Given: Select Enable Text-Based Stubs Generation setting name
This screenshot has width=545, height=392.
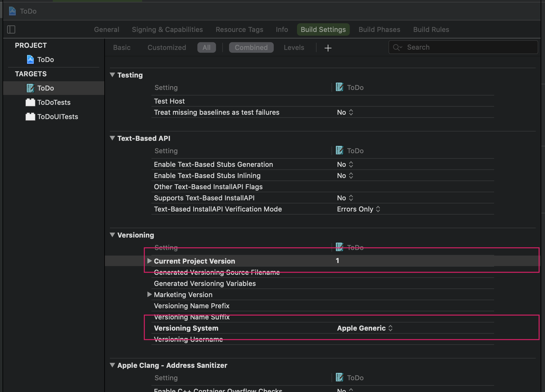Looking at the screenshot, I should (x=213, y=164).
